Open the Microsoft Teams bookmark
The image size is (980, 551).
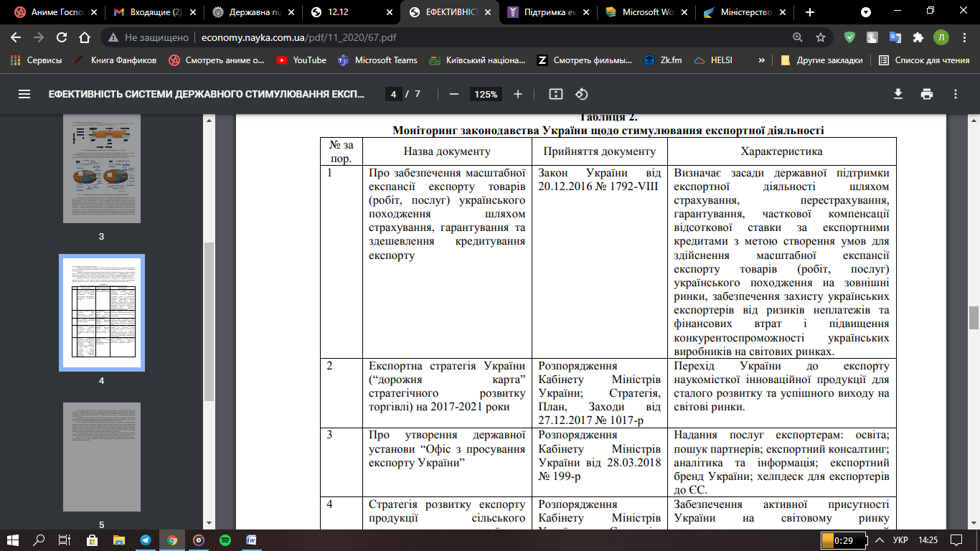tap(377, 60)
